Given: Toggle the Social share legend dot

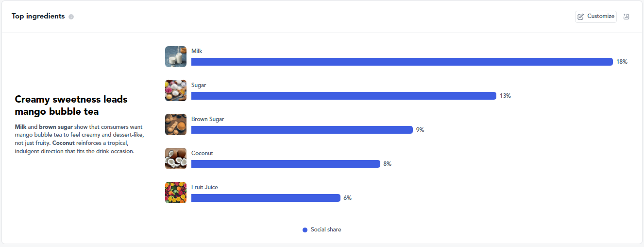Looking at the screenshot, I should (305, 230).
